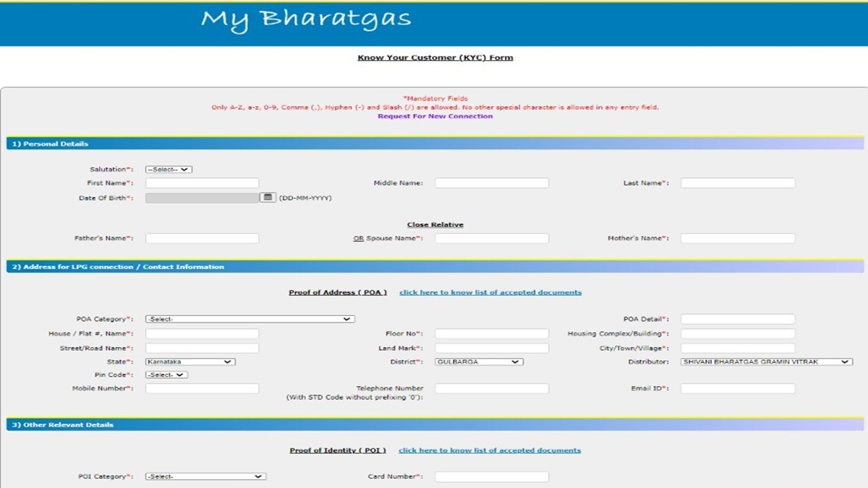868x488 pixels.
Task: Select the Mobile Number field
Action: tap(202, 389)
